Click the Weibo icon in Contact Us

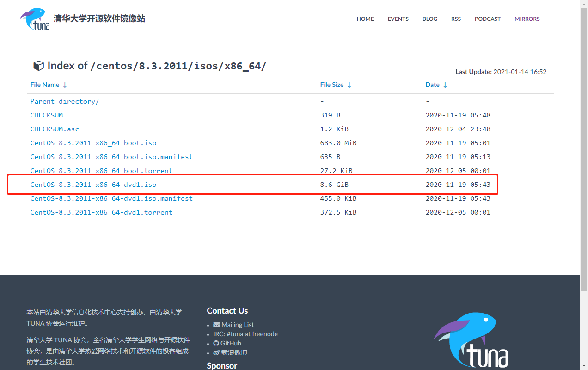tap(216, 352)
